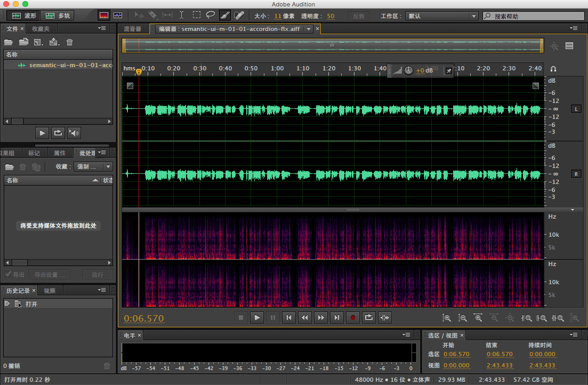Switch to 视频 tab
Image resolution: width=588 pixels, height=385 pixels.
[49, 291]
